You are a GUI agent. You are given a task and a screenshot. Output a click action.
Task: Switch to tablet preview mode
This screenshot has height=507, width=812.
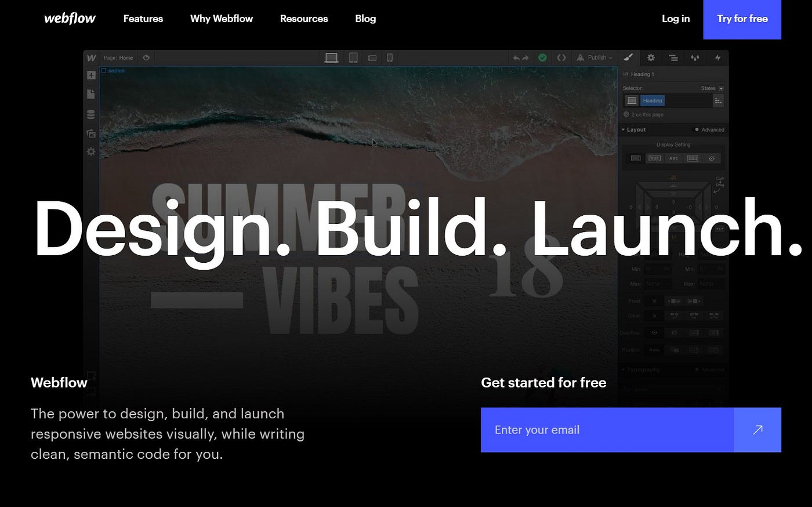(353, 57)
